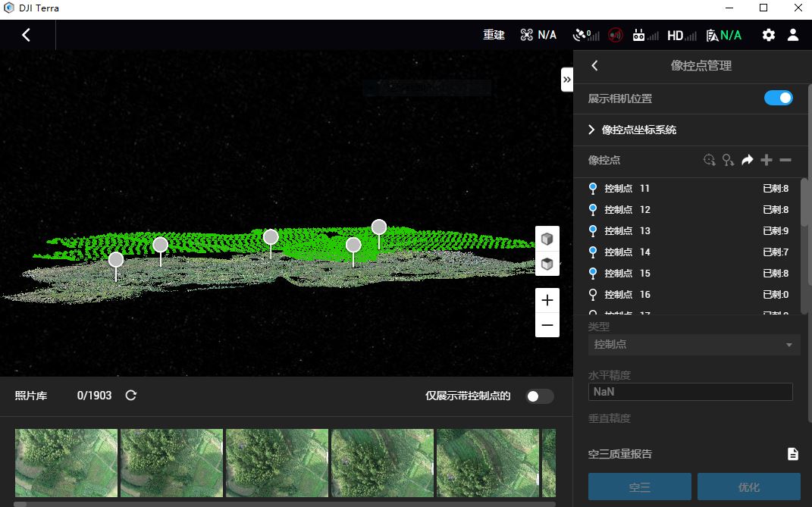Select 控制点 13 in the list

point(688,231)
